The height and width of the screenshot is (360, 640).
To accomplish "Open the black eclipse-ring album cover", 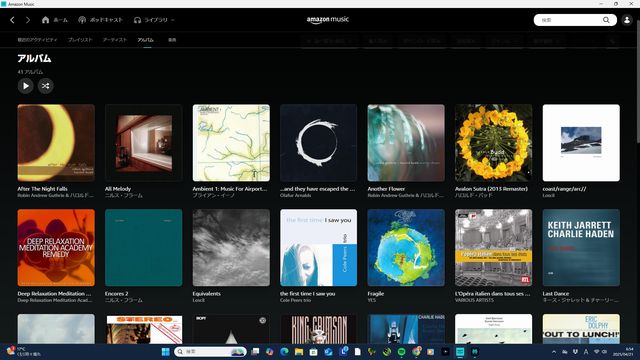I will pyautogui.click(x=318, y=142).
